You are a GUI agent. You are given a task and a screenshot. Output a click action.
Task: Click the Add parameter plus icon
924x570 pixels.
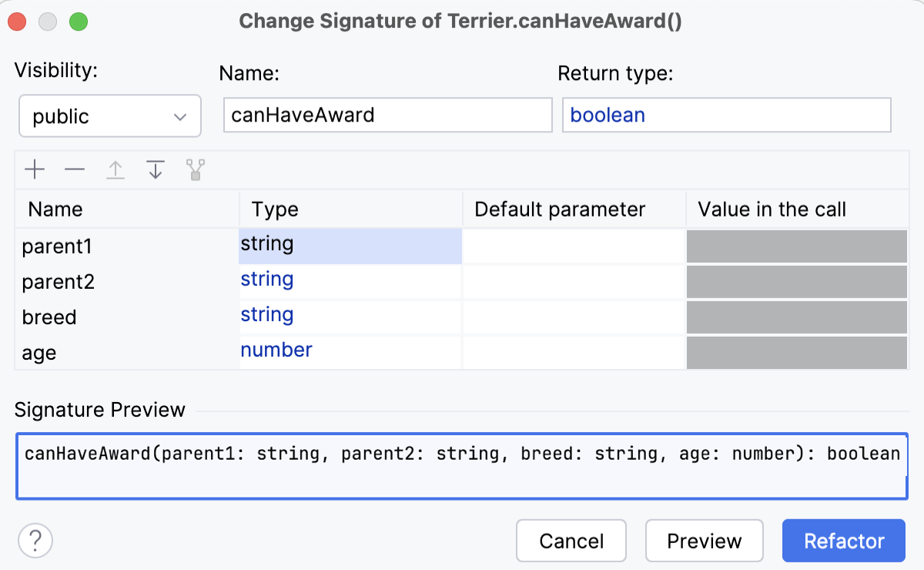click(35, 169)
